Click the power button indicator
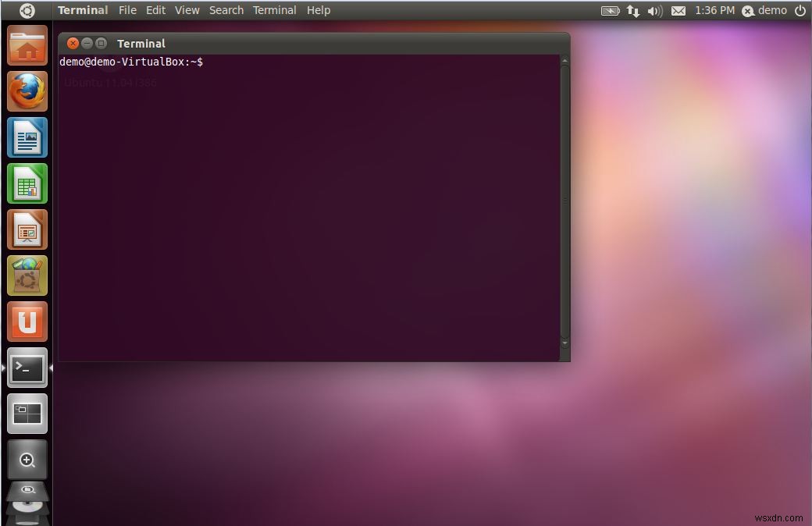812x526 pixels. (800, 10)
